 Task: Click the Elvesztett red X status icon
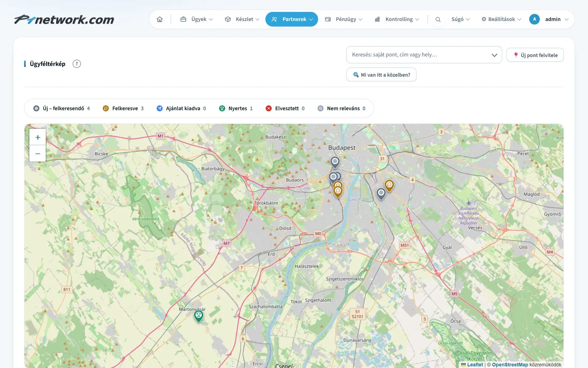[269, 108]
